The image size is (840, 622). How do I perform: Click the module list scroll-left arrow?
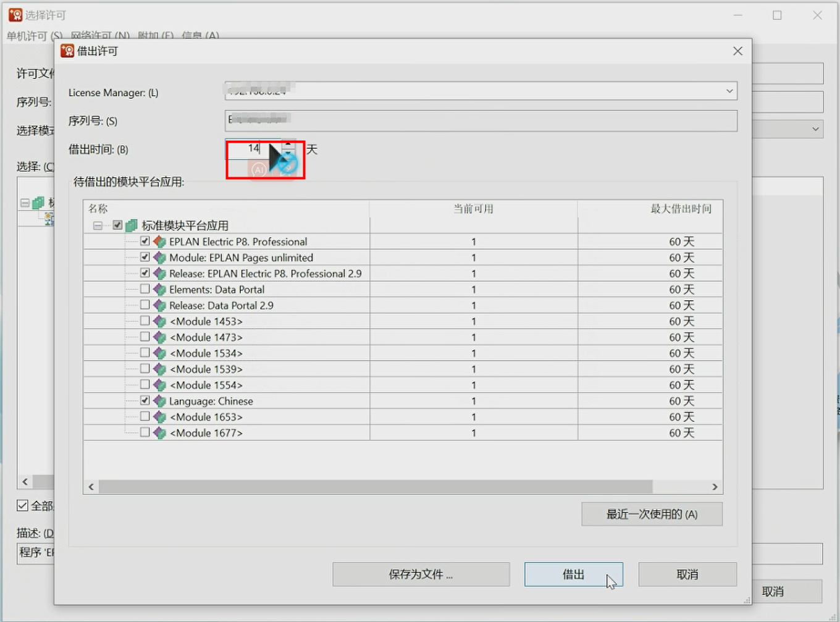pos(91,487)
